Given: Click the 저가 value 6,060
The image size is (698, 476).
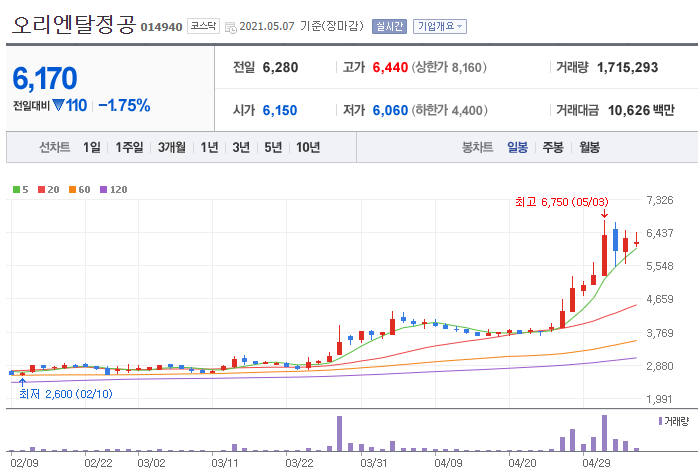Looking at the screenshot, I should 390,110.
